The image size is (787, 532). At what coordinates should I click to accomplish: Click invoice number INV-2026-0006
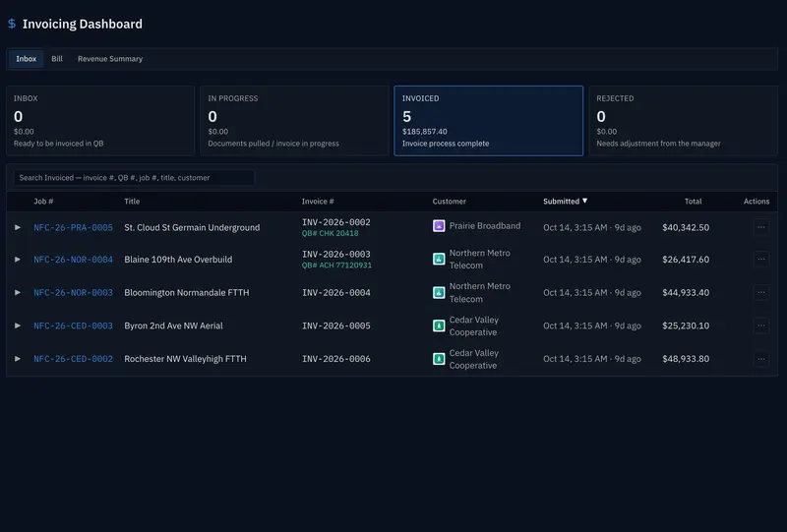[x=336, y=359]
